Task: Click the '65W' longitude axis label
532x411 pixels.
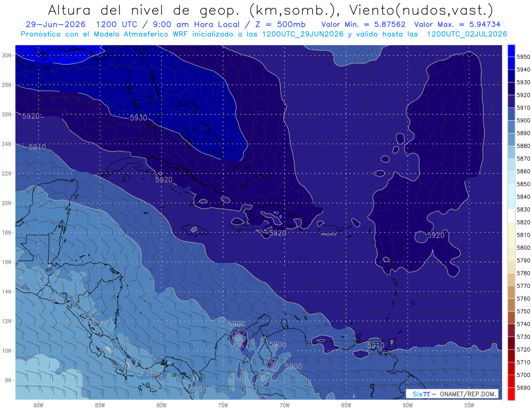Action: click(346, 406)
